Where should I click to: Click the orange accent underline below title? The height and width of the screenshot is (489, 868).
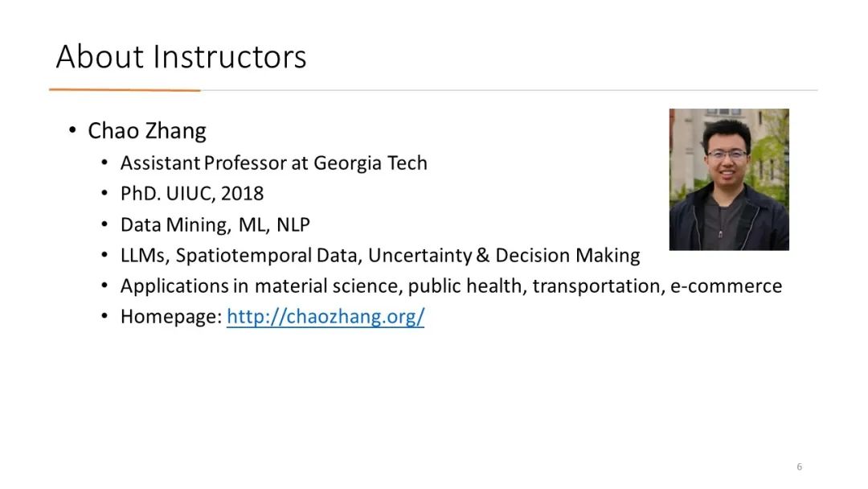[125, 89]
